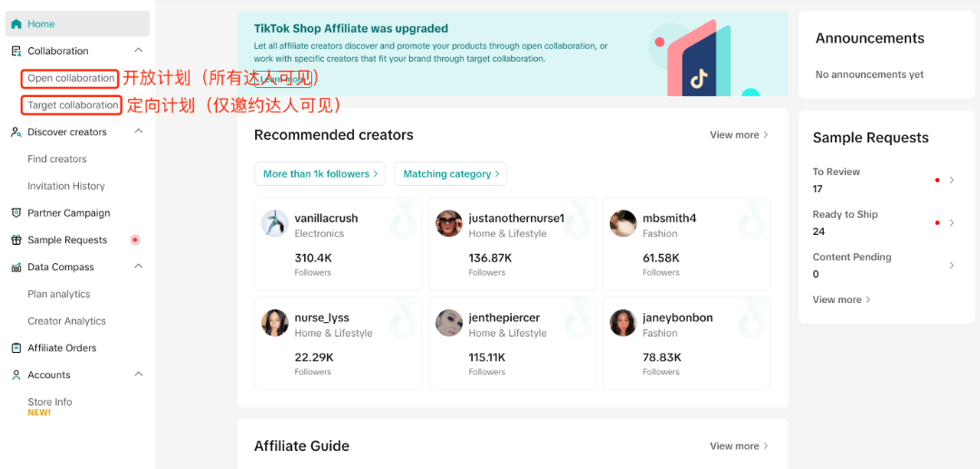980x469 pixels.
Task: Click the Data Compass chart icon
Action: coord(16,267)
